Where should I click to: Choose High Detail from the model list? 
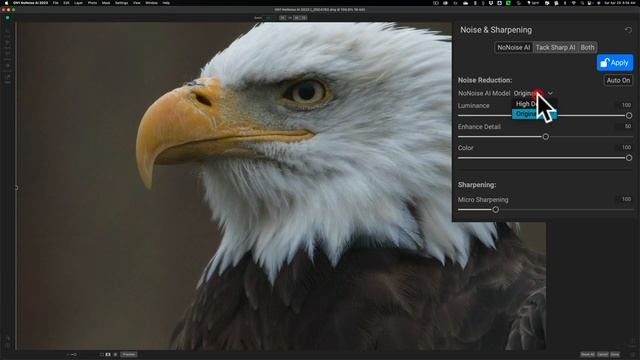534,104
